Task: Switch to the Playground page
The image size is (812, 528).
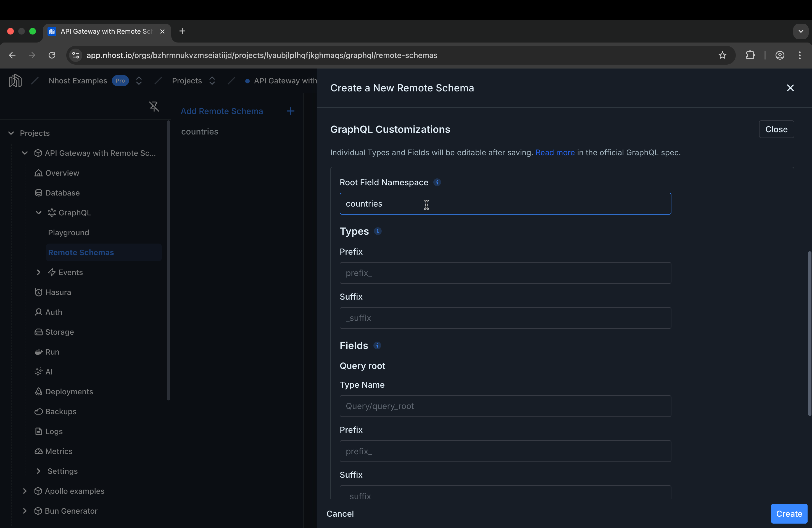Action: (x=68, y=232)
